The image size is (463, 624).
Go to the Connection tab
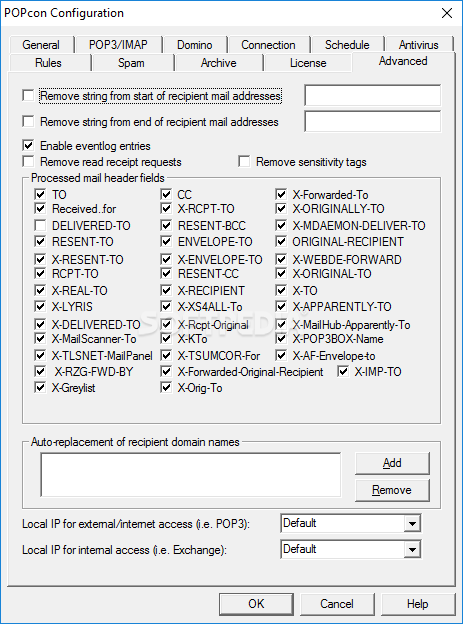268,45
